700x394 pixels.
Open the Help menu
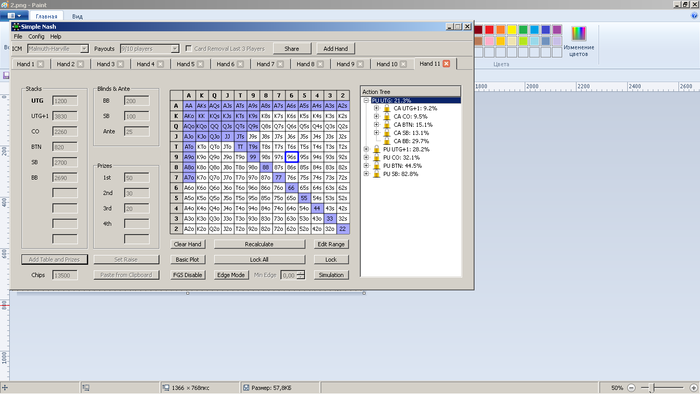(x=55, y=37)
